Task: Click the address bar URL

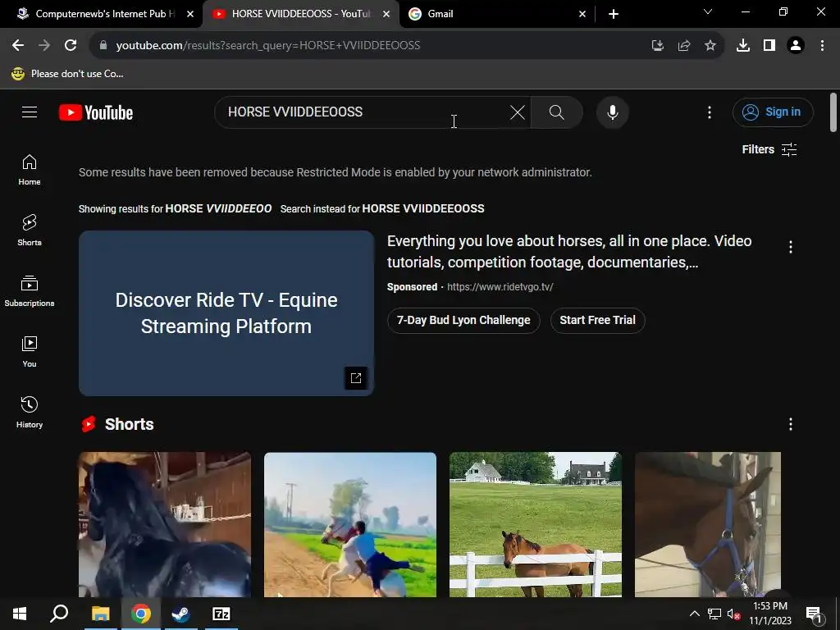Action: [x=268, y=46]
